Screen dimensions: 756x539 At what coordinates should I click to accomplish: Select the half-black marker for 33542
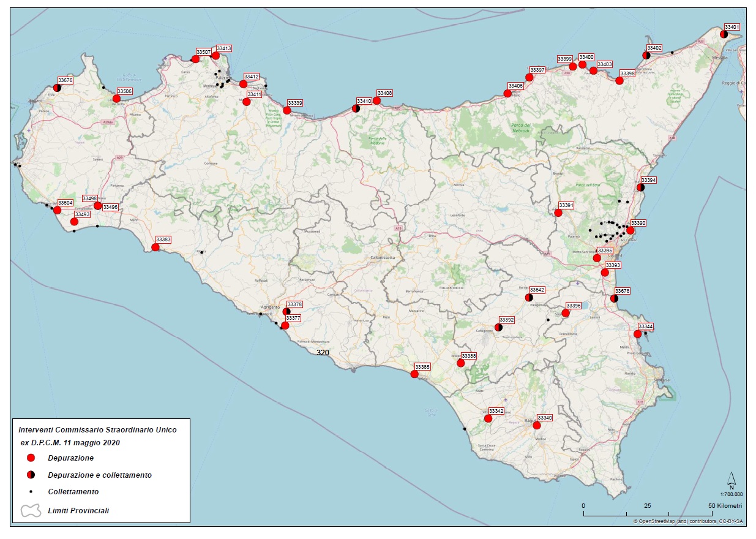click(529, 298)
